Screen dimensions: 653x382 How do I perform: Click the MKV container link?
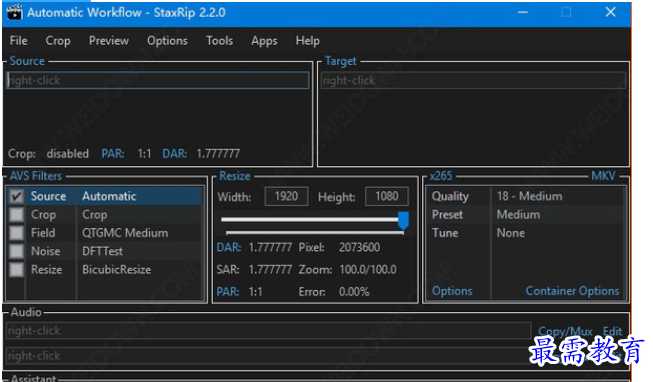point(603,176)
